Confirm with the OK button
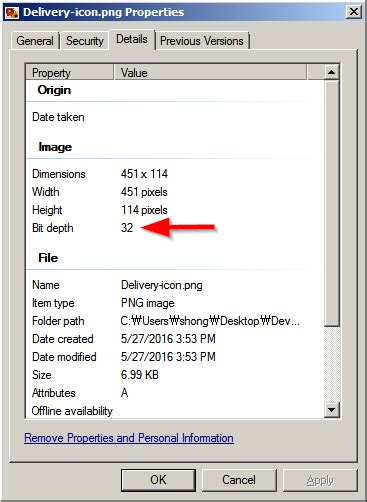The image size is (367, 502). pos(158,480)
